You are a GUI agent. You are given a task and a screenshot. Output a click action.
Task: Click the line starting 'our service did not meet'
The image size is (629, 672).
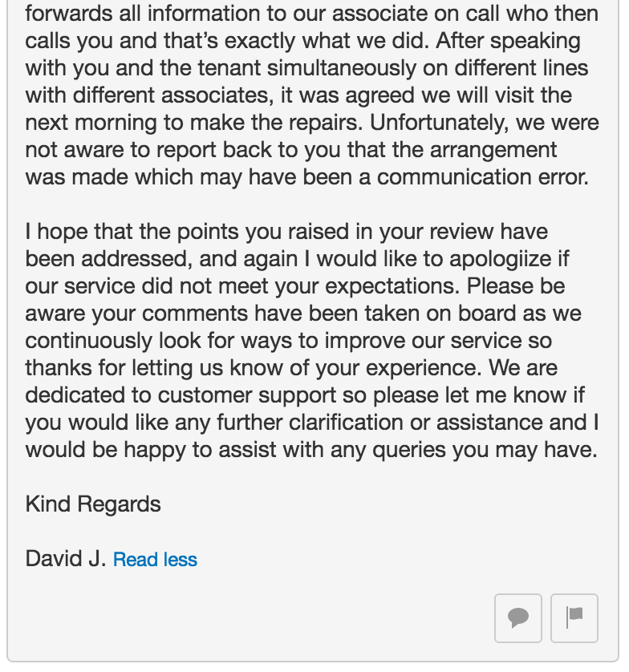[294, 286]
